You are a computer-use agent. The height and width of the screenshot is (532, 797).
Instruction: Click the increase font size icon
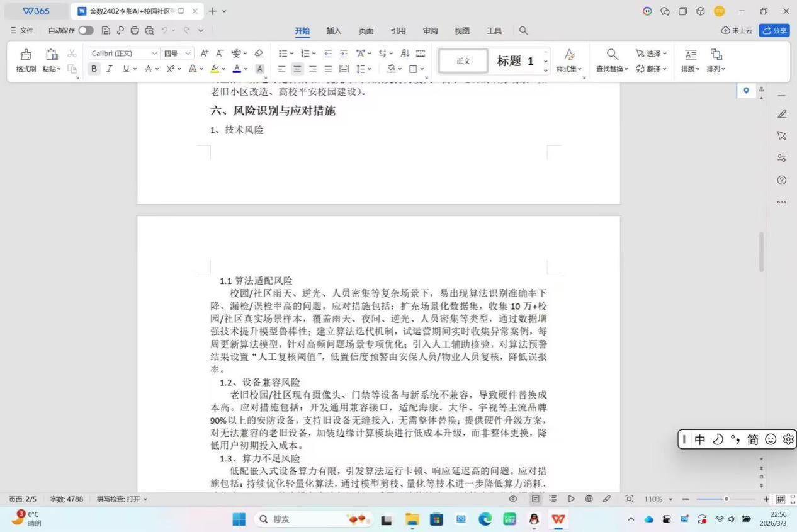pos(204,54)
